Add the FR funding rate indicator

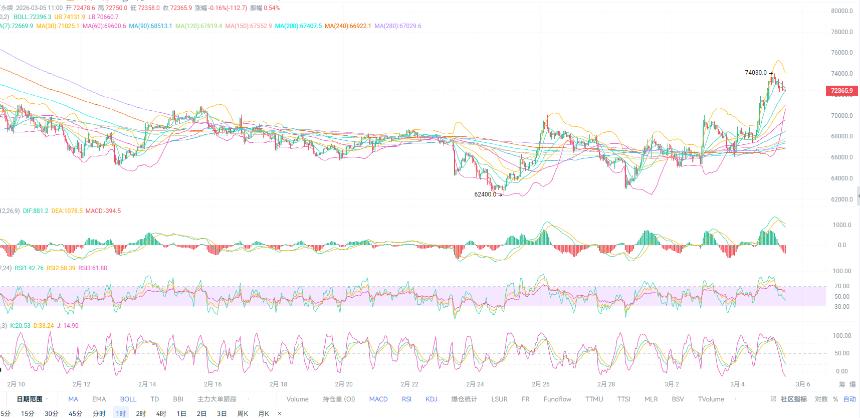coord(525,399)
